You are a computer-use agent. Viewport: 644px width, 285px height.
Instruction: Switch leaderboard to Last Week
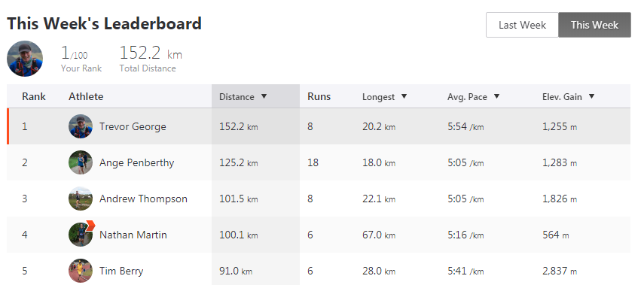tap(522, 25)
